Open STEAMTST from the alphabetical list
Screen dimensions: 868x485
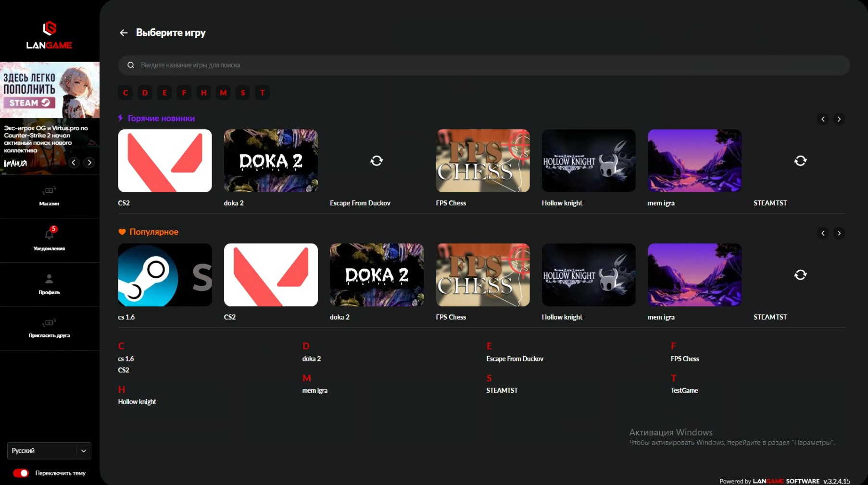[502, 391]
